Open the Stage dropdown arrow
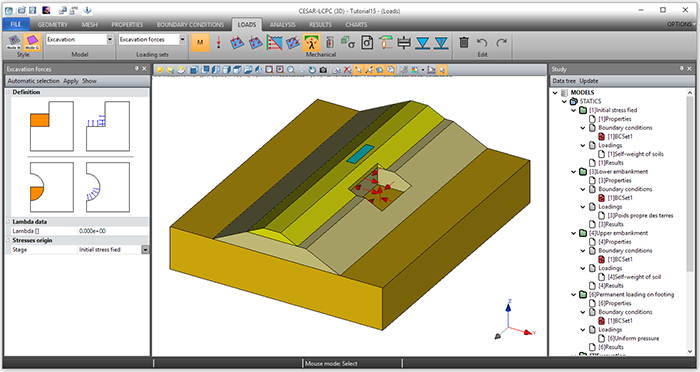Viewport: 700px width, 372px height. 145,250
